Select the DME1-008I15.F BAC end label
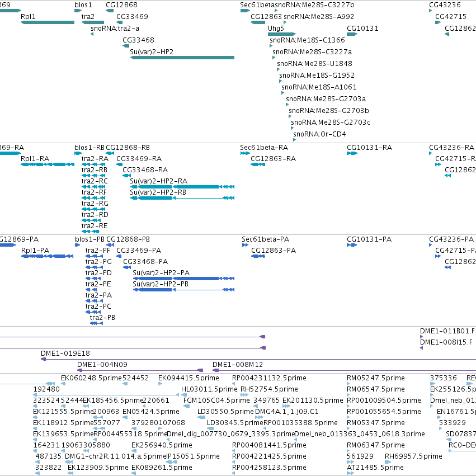 [446, 342]
